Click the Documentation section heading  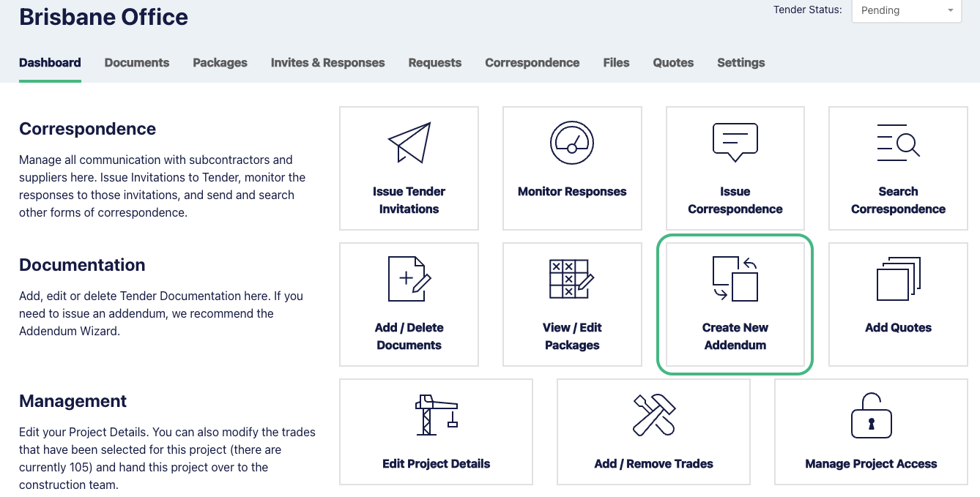click(x=82, y=265)
